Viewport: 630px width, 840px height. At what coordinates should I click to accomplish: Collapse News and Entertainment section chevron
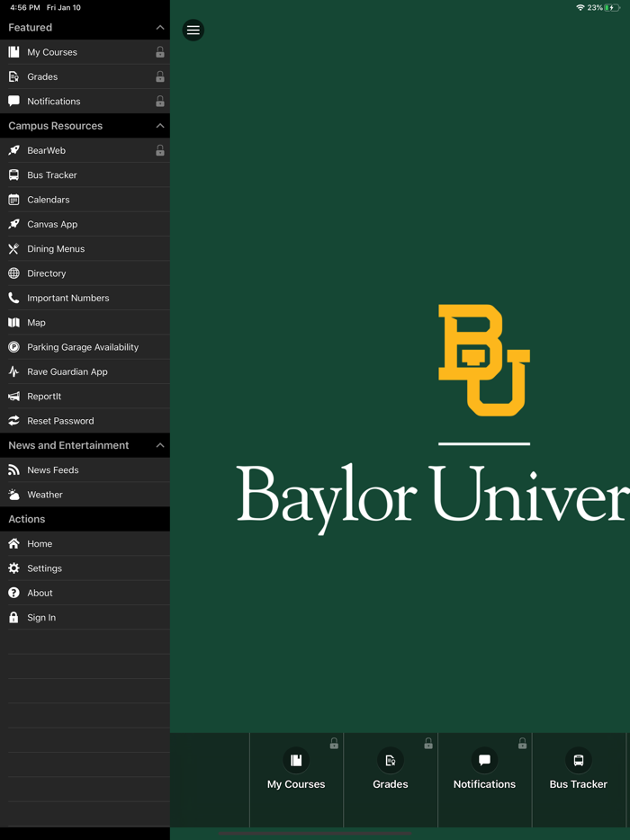[160, 445]
